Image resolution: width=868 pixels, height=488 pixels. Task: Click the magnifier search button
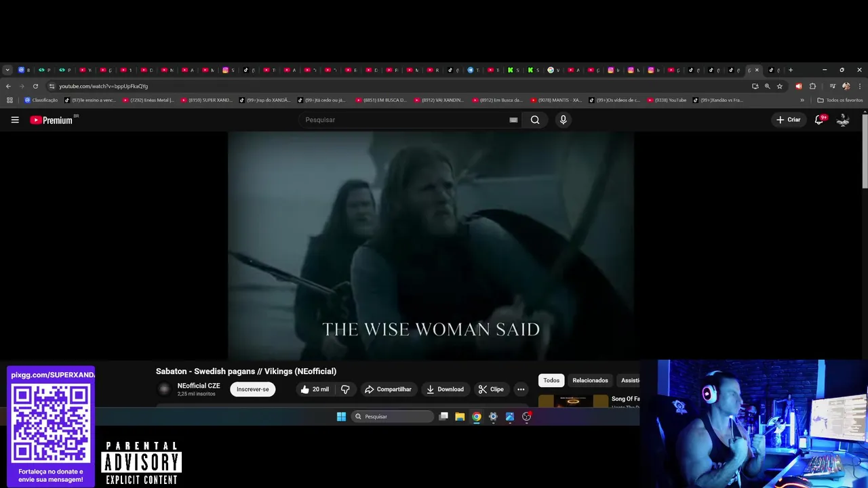pos(535,120)
